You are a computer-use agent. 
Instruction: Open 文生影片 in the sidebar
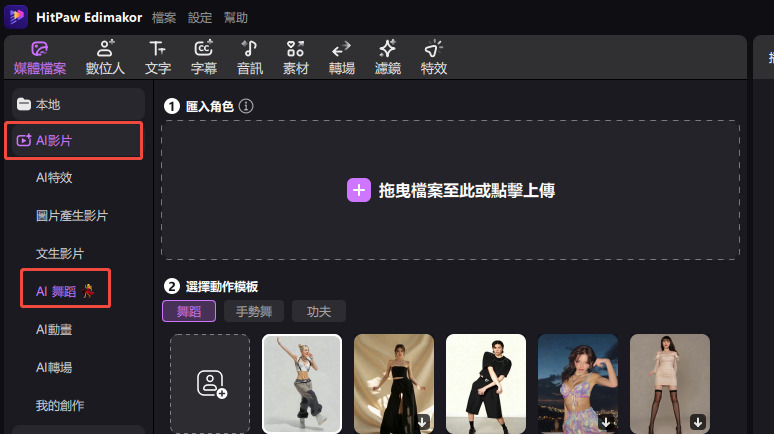click(x=60, y=254)
